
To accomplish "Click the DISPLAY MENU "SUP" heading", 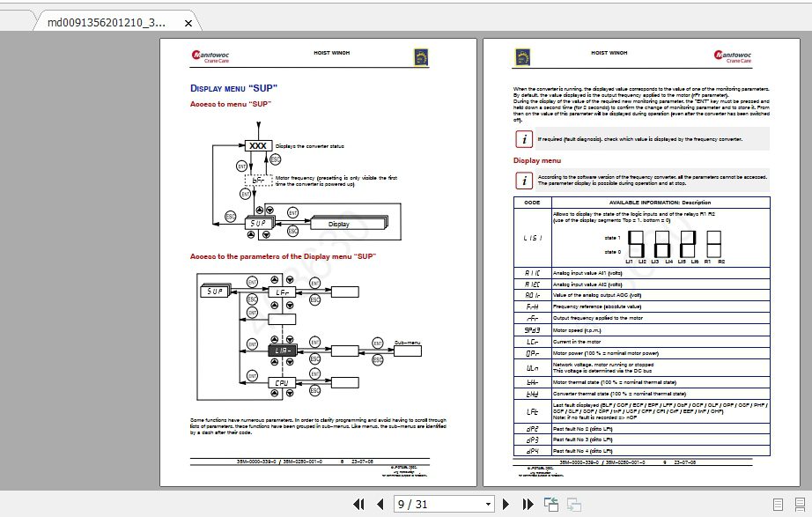I will click(x=233, y=88).
